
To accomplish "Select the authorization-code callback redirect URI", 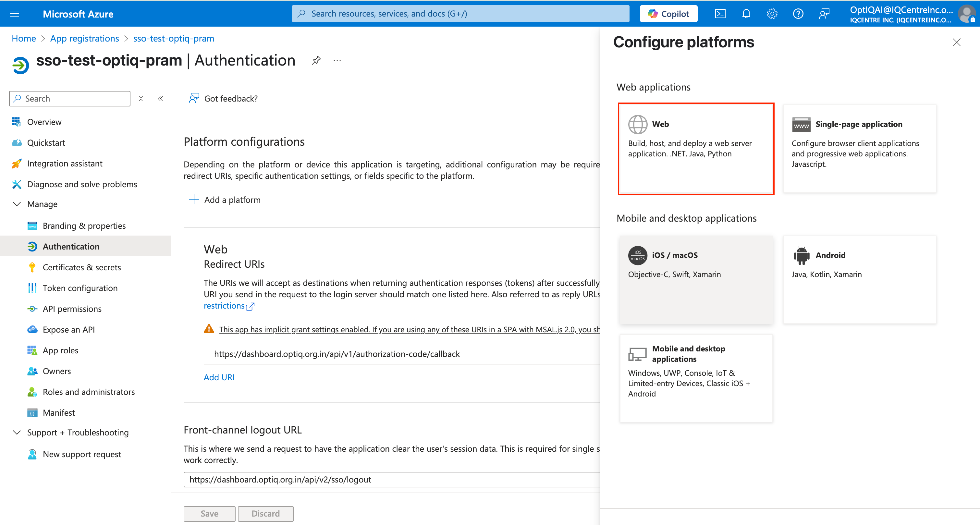I will (337, 354).
